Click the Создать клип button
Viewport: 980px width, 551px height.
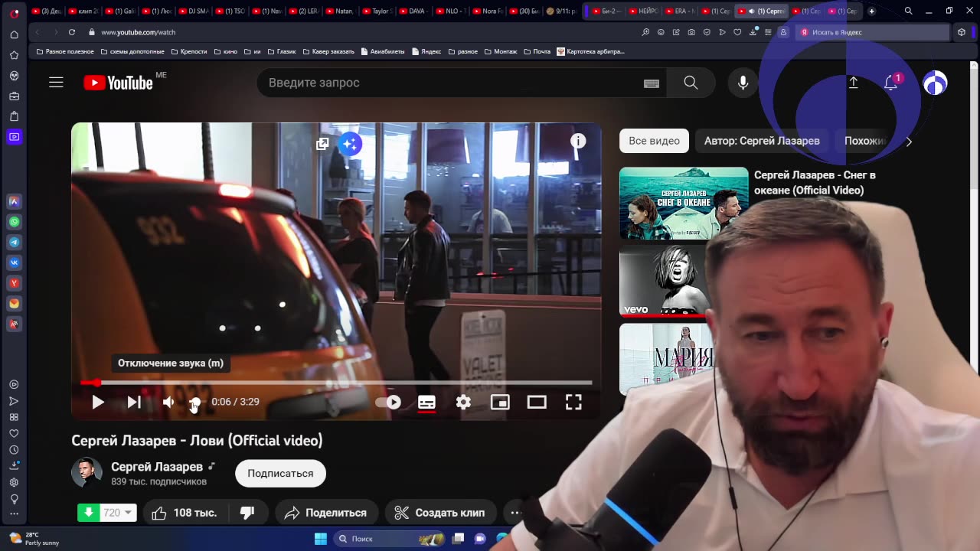[439, 513]
